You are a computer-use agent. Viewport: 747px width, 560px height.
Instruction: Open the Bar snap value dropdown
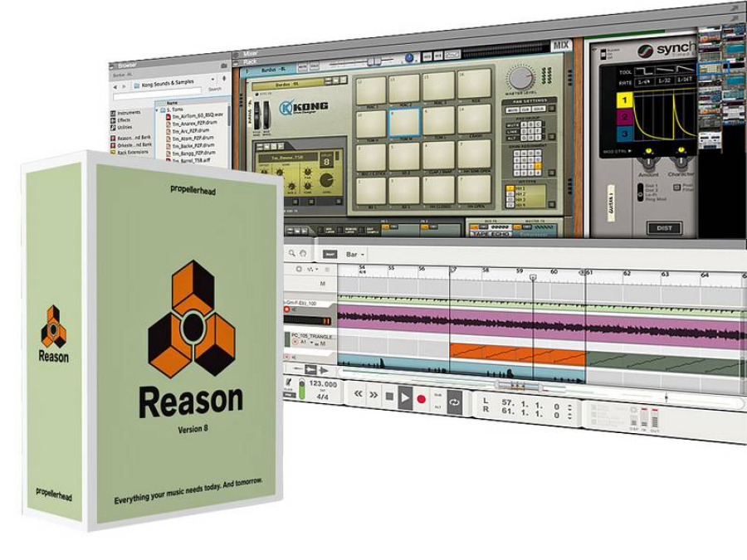(355, 255)
